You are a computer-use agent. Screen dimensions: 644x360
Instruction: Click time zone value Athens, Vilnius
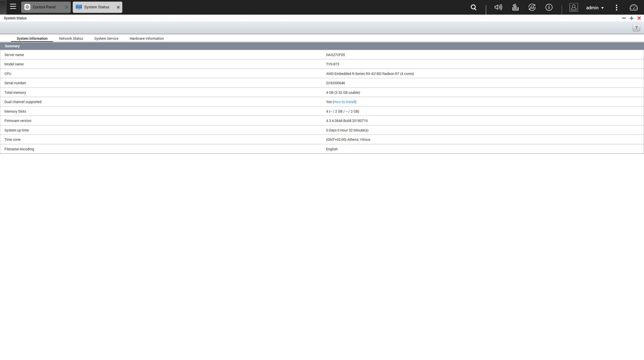point(348,139)
